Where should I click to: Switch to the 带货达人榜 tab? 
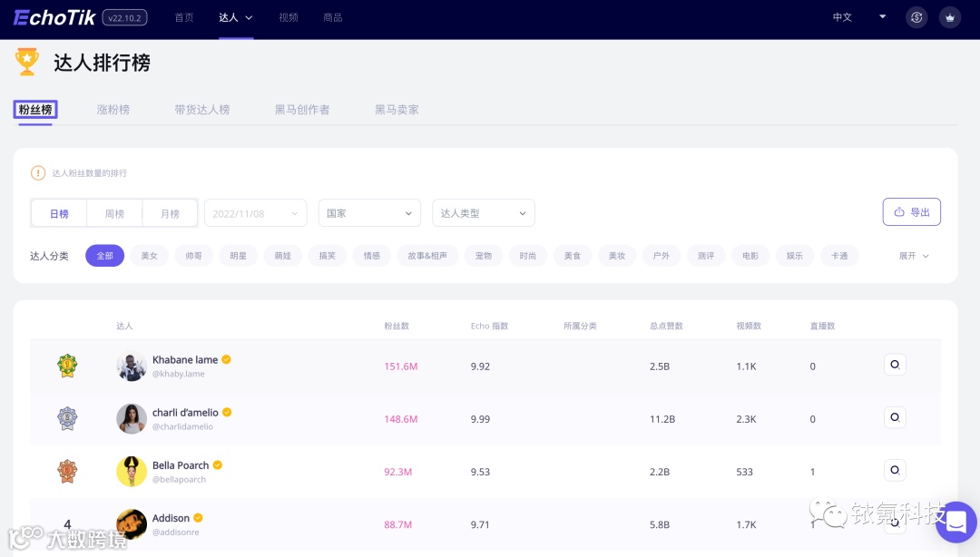click(x=201, y=110)
